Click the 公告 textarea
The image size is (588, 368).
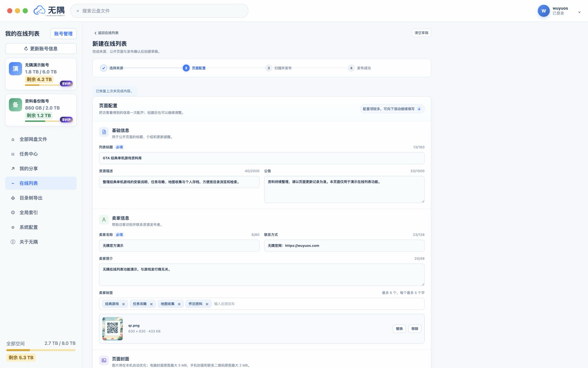click(x=344, y=189)
